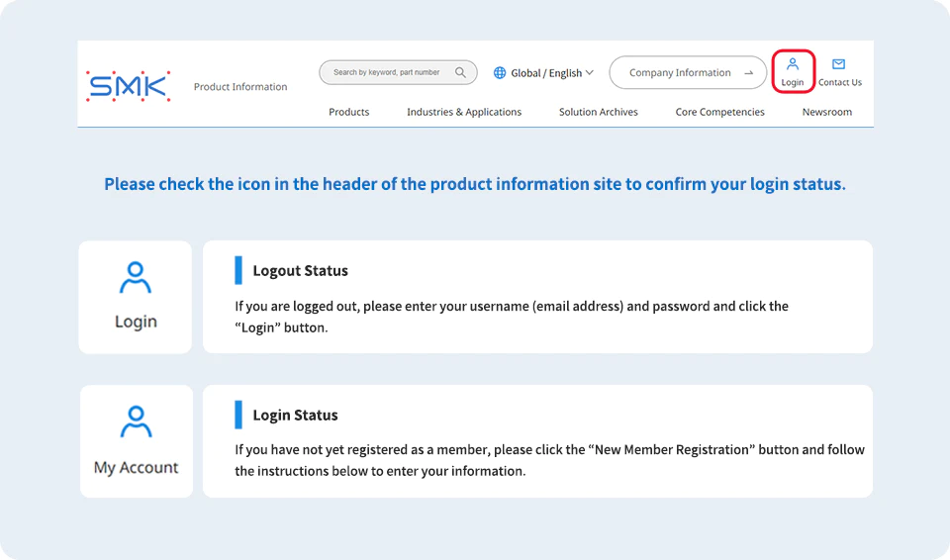The image size is (950, 560).
Task: Focus the keyword search field
Action: tap(398, 73)
